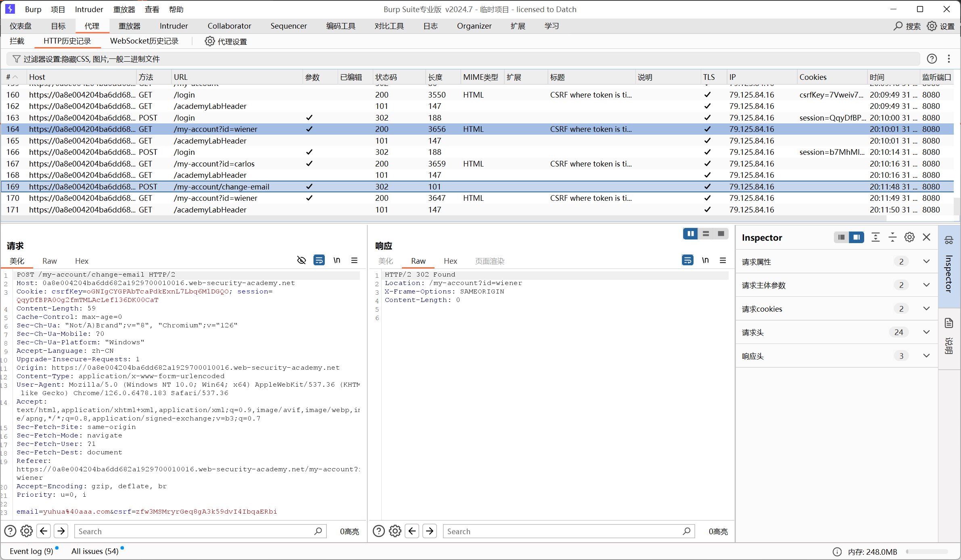Toggle show newline characters in response panel
Screen dimensions: 961x560
pyautogui.click(x=705, y=260)
